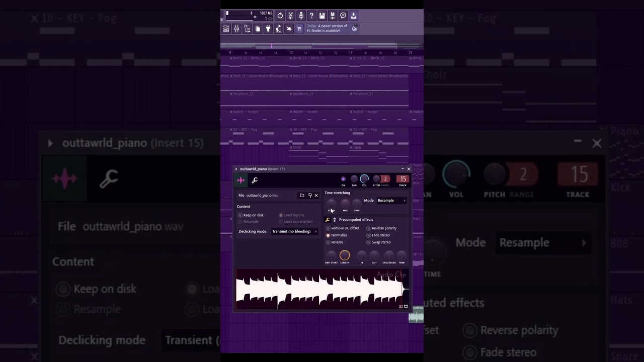Click the TRIM knob
This screenshot has height=362, width=644.
(x=401, y=255)
